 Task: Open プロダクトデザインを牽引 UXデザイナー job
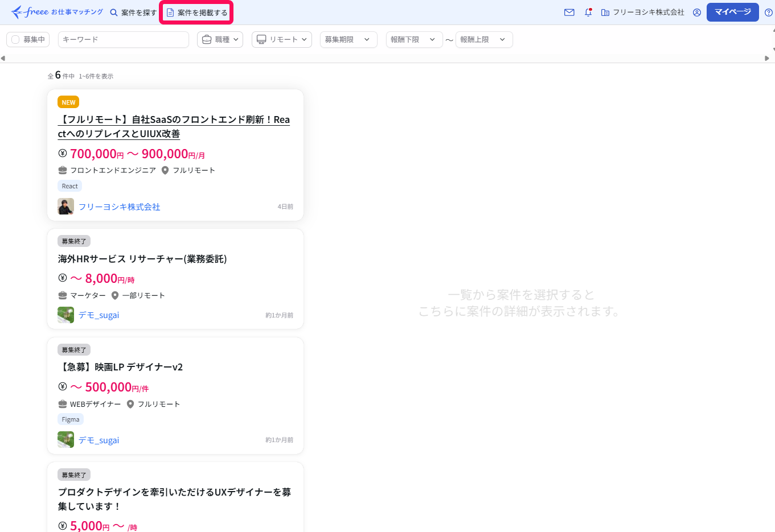click(x=174, y=499)
